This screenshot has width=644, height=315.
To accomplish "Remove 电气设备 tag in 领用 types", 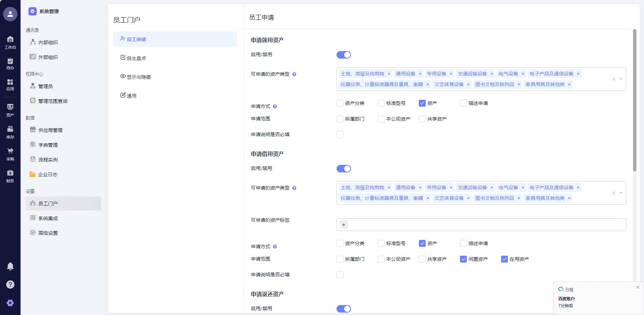I will coord(523,74).
